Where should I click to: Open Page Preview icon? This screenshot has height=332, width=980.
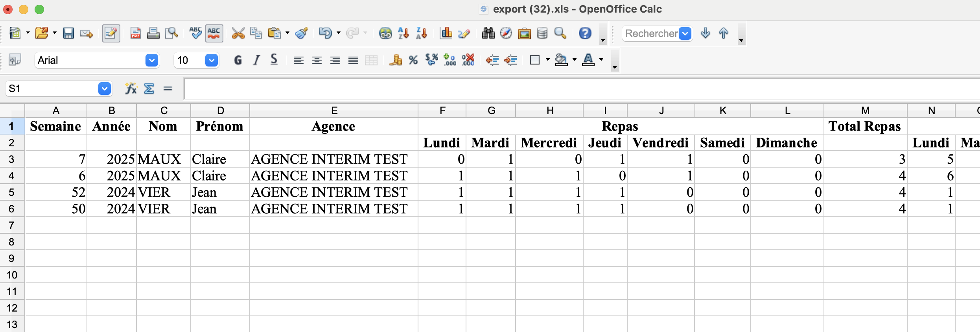click(171, 33)
